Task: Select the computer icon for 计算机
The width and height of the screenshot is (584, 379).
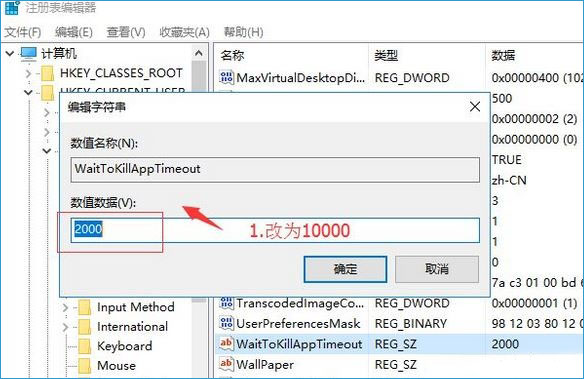Action: click(29, 54)
